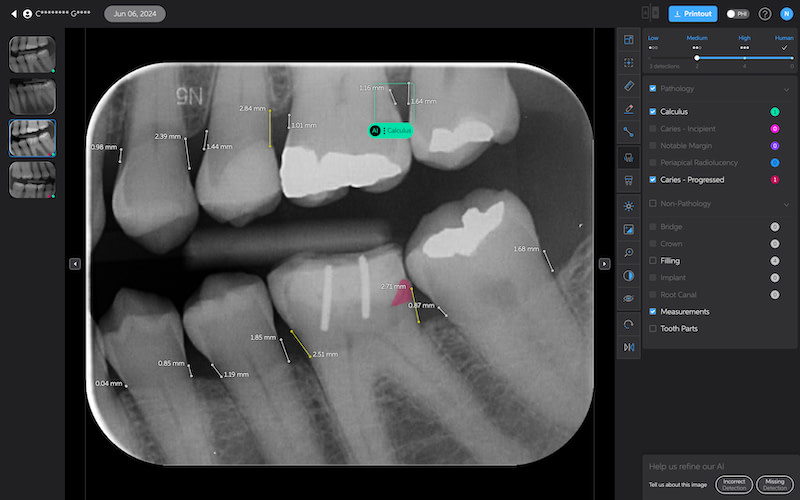Select the ruler measurement tool
The width and height of the screenshot is (800, 500).
click(x=628, y=86)
